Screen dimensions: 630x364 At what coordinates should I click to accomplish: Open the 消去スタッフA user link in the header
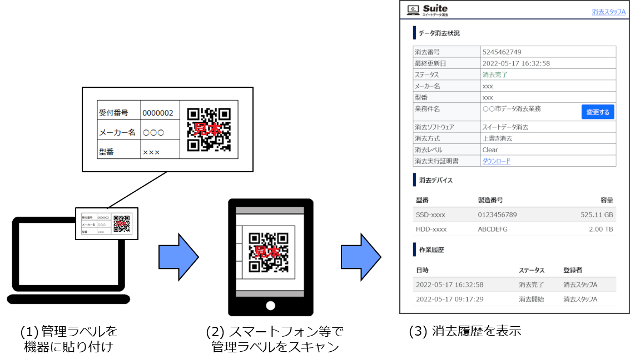[608, 12]
